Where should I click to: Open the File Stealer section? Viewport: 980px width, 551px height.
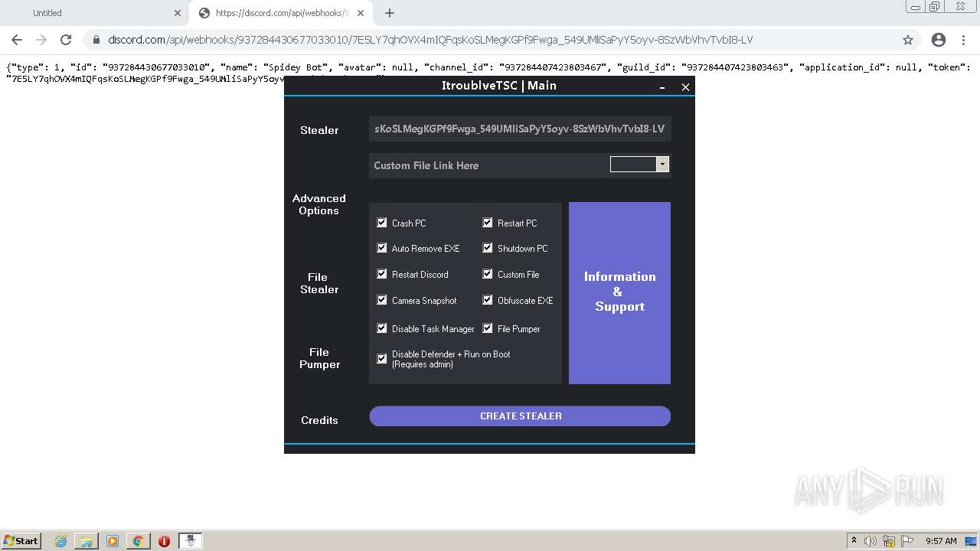click(319, 283)
